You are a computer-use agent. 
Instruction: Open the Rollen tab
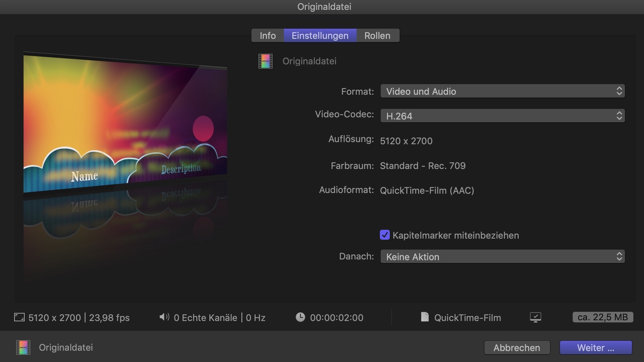click(377, 35)
